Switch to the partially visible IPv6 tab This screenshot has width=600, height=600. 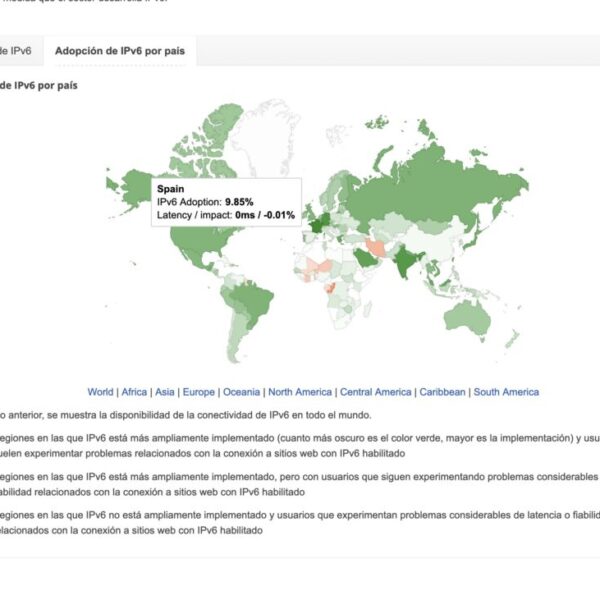coord(16,51)
